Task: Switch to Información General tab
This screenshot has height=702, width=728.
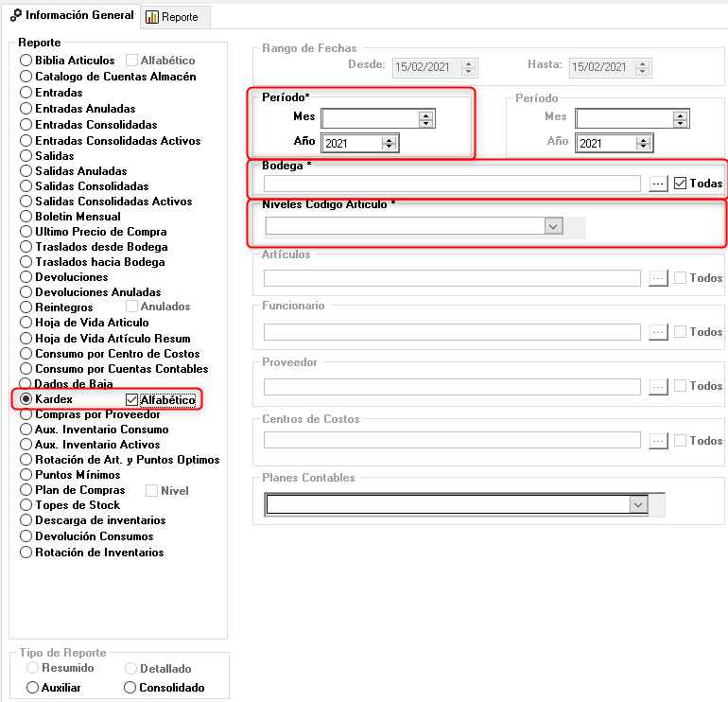Action: [x=72, y=16]
